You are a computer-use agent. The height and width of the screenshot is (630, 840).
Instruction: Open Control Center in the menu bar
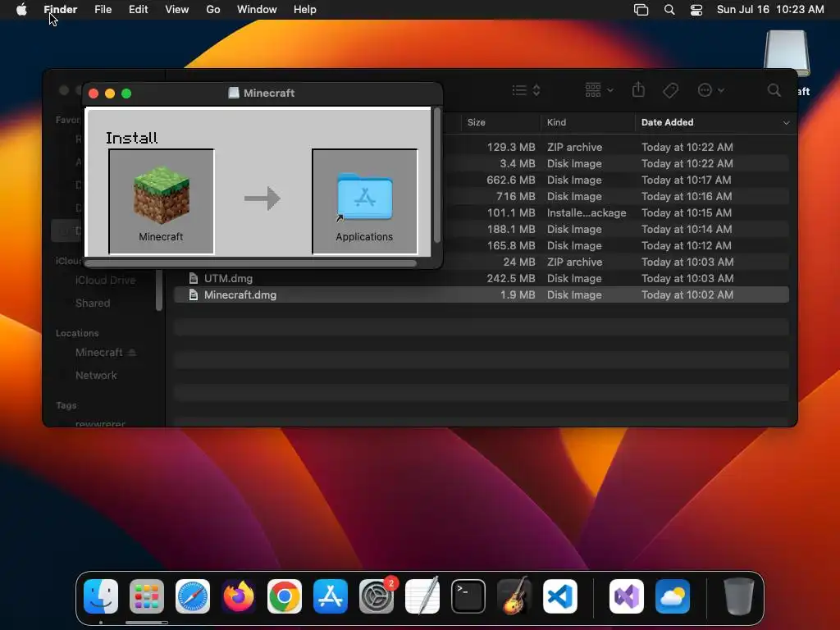(x=696, y=10)
